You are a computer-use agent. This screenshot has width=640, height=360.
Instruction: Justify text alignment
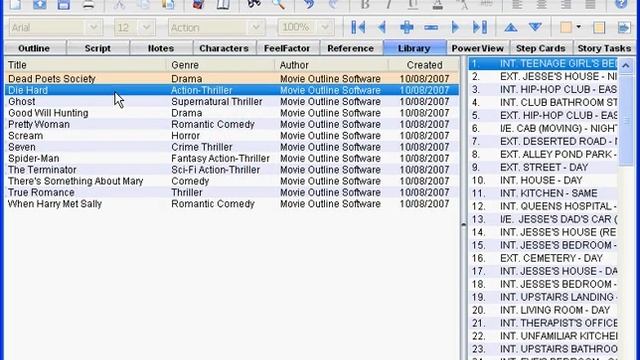coord(590,4)
